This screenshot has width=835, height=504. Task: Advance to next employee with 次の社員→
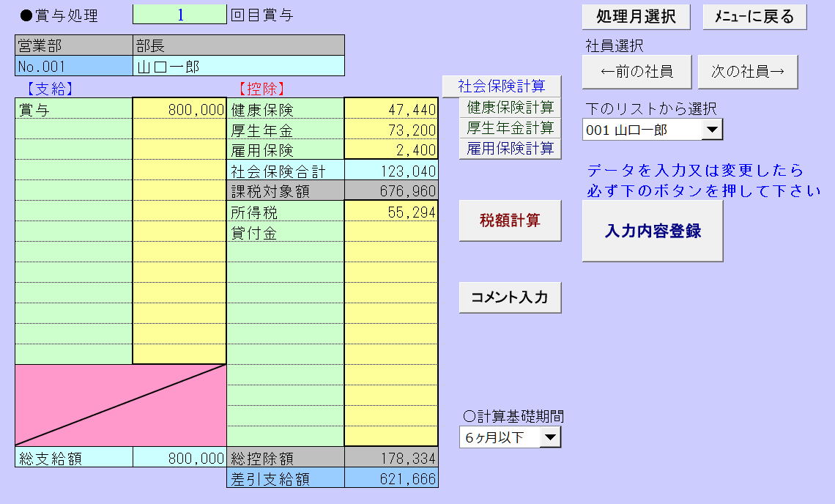click(747, 72)
